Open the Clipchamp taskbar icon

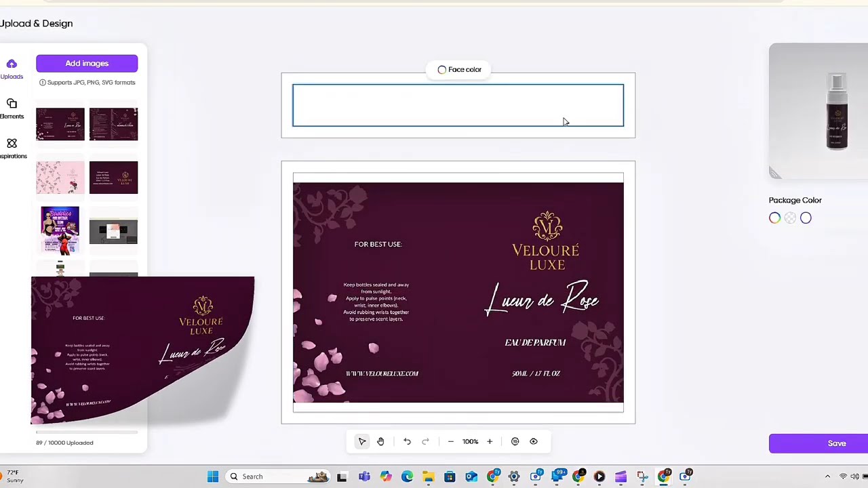pos(620,476)
